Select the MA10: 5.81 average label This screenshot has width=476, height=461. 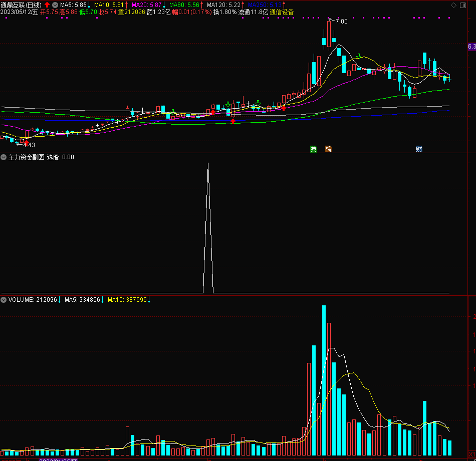(x=109, y=5)
